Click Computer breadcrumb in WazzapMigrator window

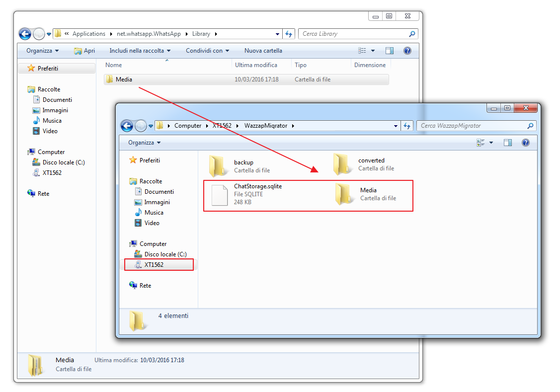click(x=188, y=126)
